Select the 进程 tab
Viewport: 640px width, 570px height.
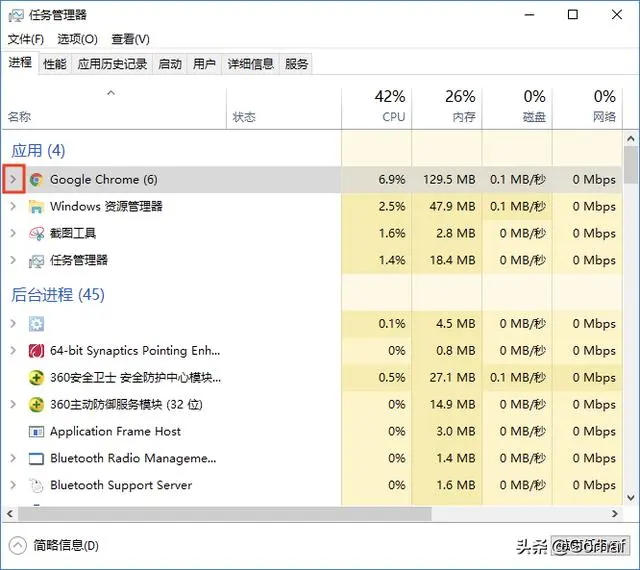pos(20,62)
